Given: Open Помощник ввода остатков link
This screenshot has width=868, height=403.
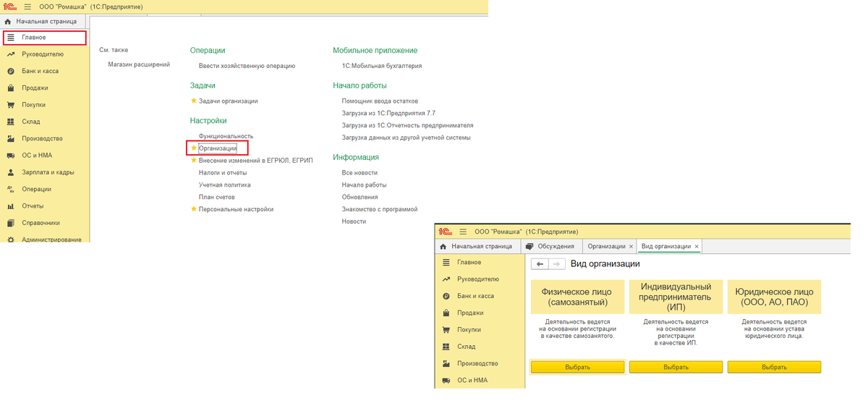Looking at the screenshot, I should click(380, 101).
